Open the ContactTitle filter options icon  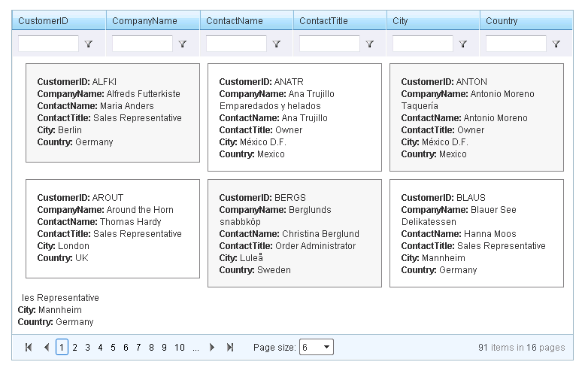370,44
